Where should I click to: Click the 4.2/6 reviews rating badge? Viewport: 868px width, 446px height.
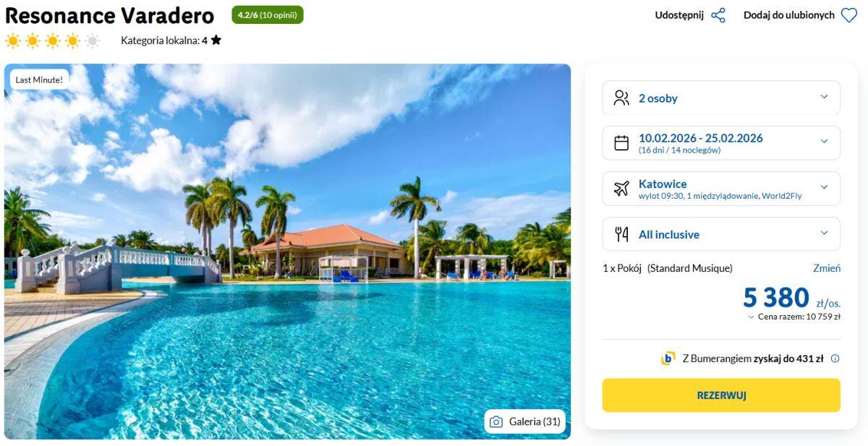click(267, 14)
